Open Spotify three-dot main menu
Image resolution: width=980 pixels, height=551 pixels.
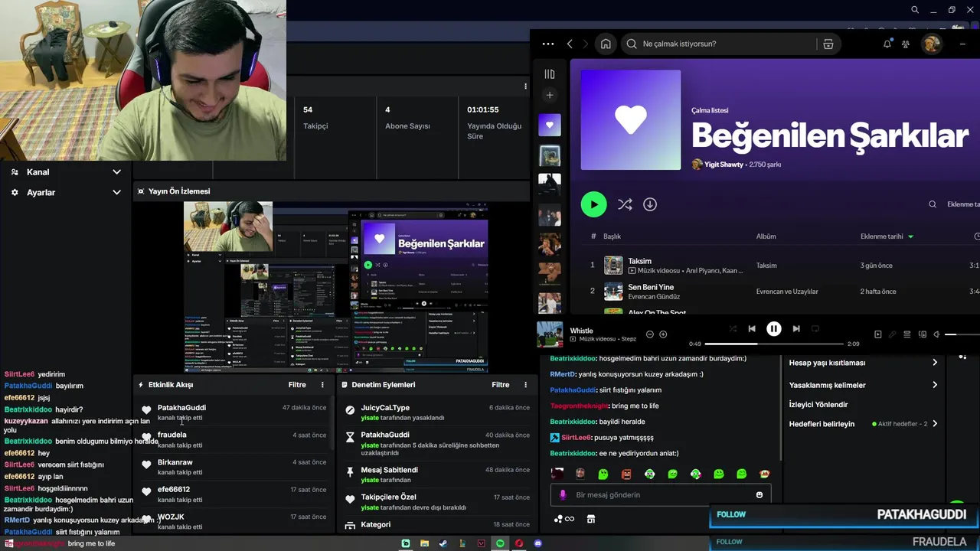click(547, 44)
